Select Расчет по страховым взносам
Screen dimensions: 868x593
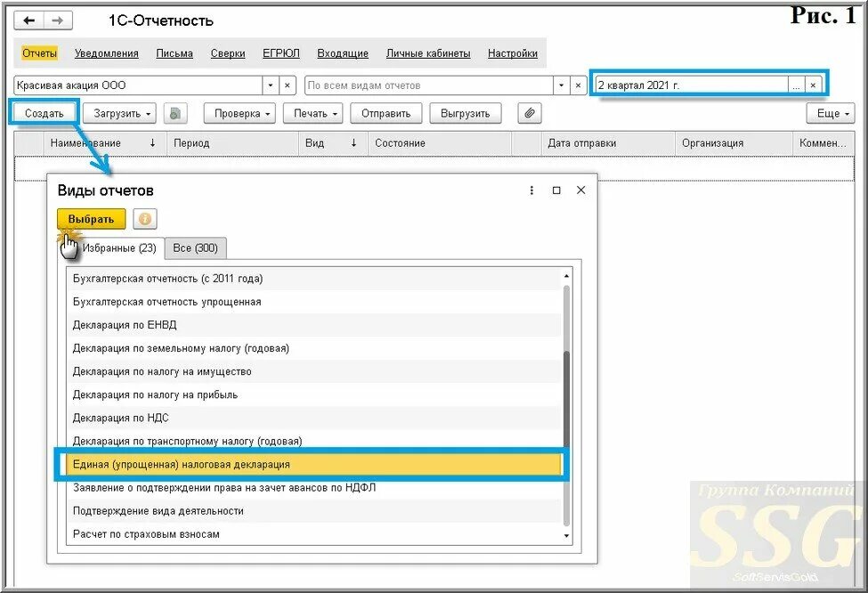coord(314,535)
